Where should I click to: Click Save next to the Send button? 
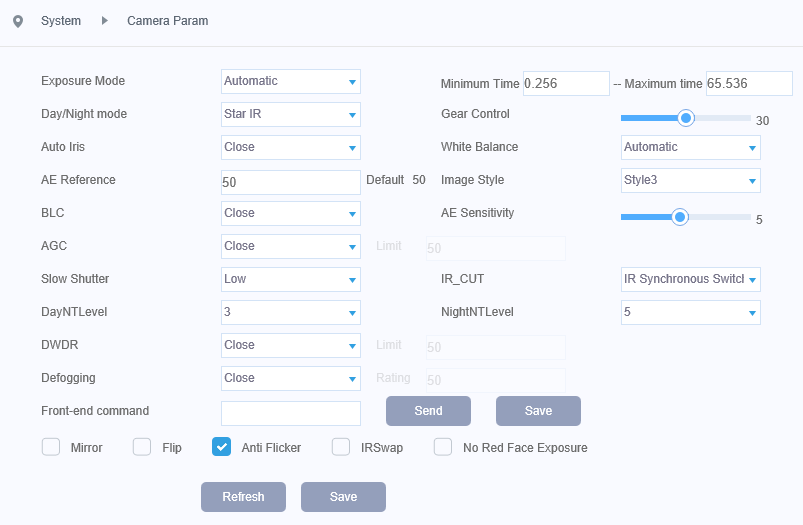538,411
